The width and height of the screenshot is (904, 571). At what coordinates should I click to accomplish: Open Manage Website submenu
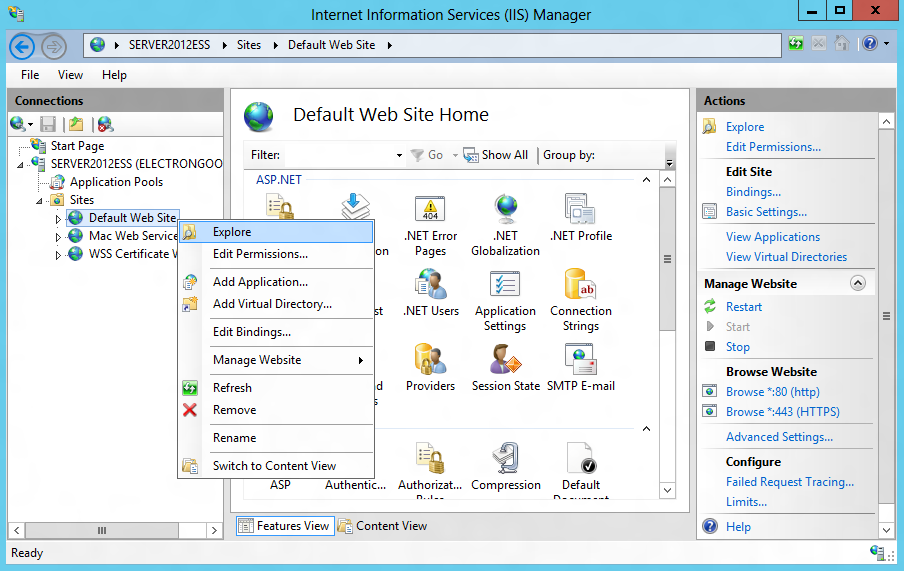pos(276,360)
